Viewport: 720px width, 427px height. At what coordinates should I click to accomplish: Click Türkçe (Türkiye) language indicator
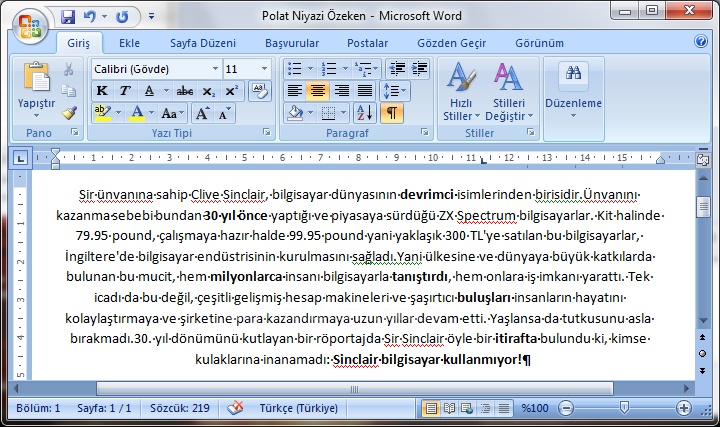[298, 408]
